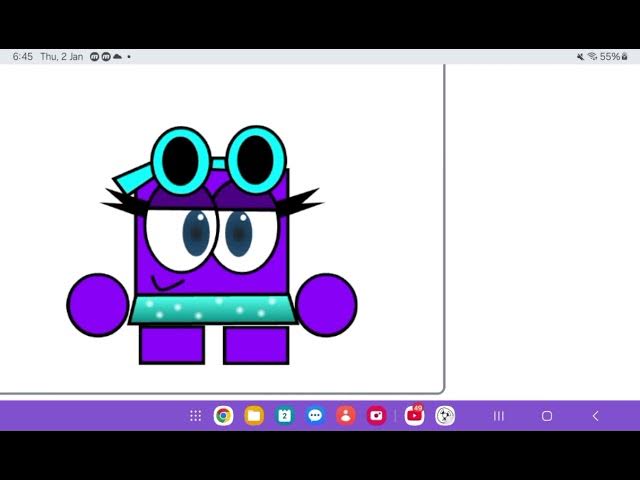Select the character's right purple leg rectangle
Viewport: 640px width, 480px height.
pyautogui.click(x=256, y=344)
